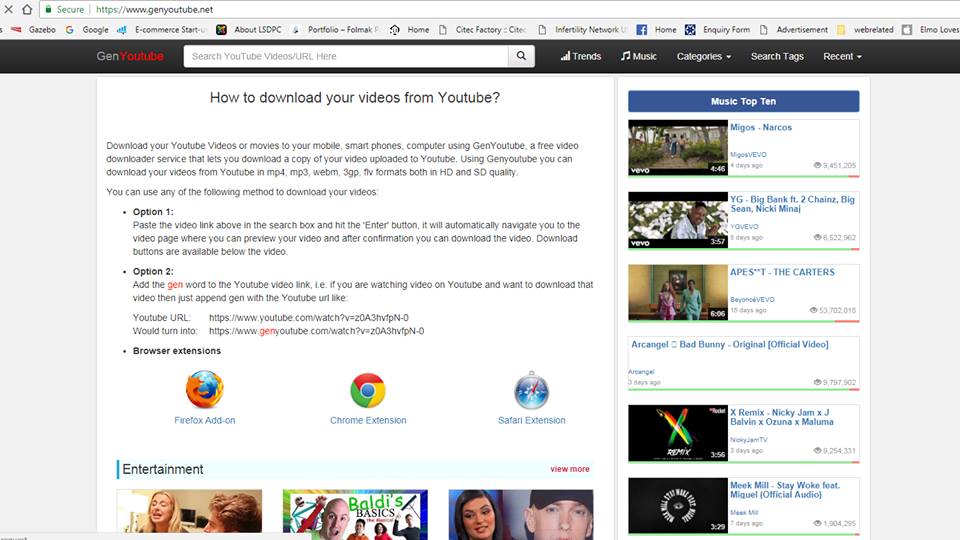Open the Migos - Narcos video link

pos(760,128)
